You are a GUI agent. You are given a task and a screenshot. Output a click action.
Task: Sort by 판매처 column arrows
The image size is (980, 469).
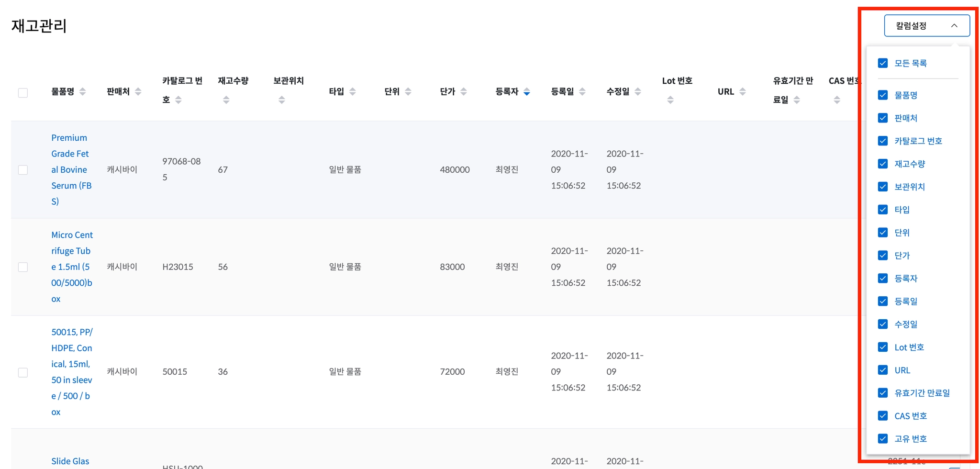[138, 91]
